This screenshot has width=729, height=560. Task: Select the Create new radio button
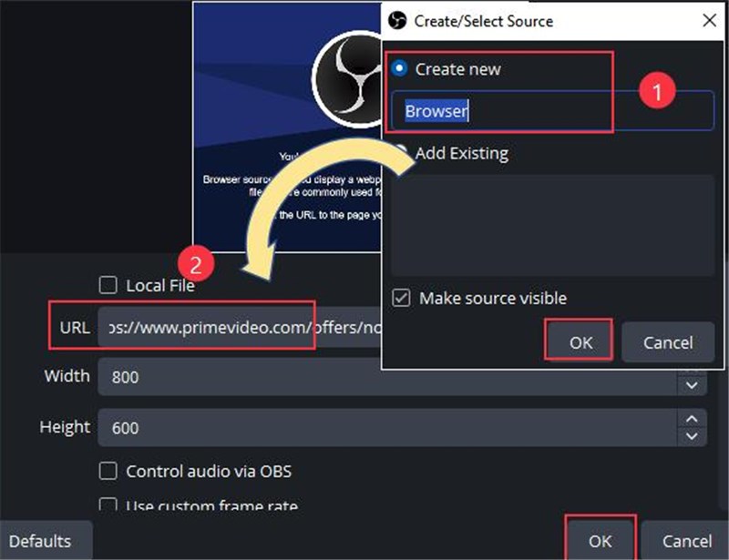[x=398, y=69]
